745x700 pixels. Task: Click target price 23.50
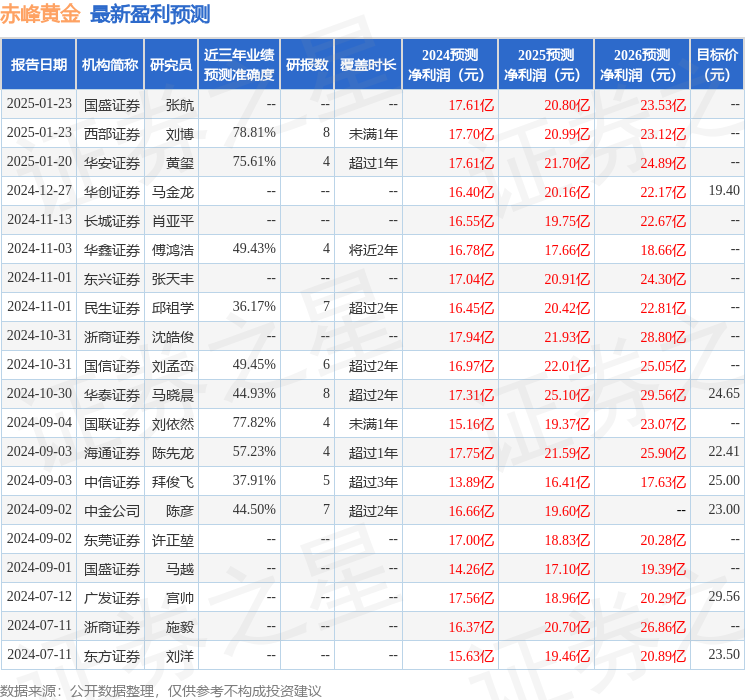(724, 654)
